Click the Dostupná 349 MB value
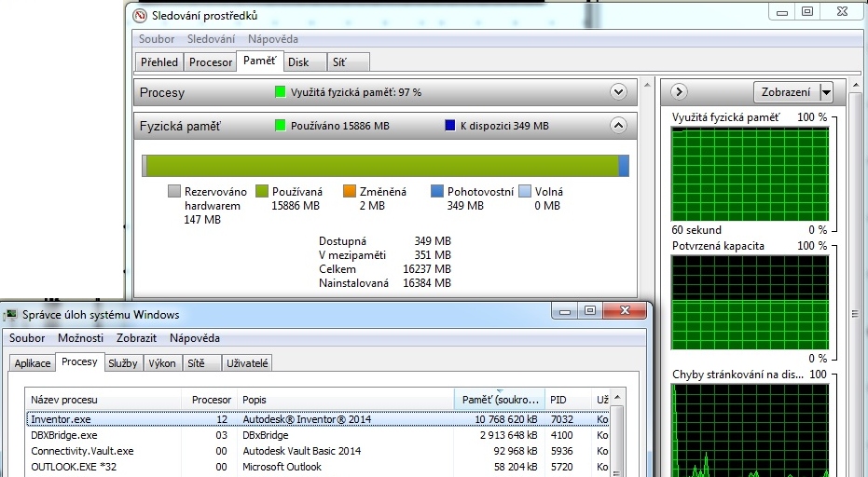The height and width of the screenshot is (477, 868). tap(433, 241)
